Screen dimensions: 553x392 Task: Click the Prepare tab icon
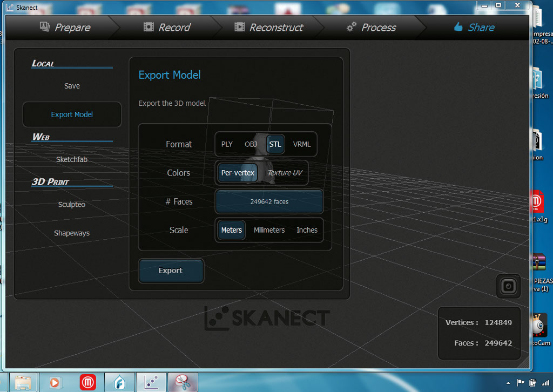[x=45, y=26]
